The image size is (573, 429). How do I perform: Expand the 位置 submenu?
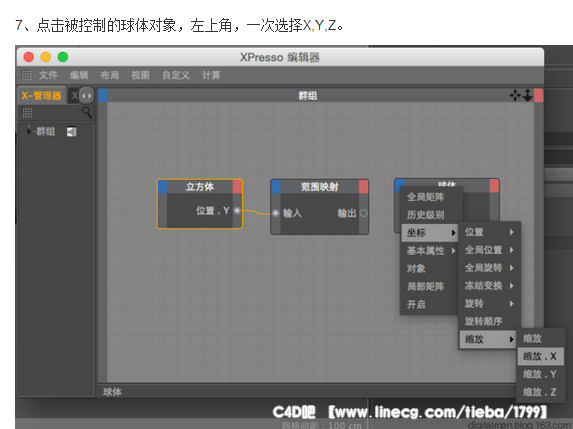tap(490, 232)
